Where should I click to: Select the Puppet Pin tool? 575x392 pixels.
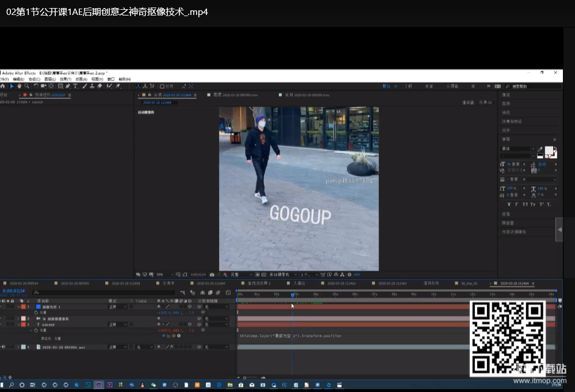point(118,86)
